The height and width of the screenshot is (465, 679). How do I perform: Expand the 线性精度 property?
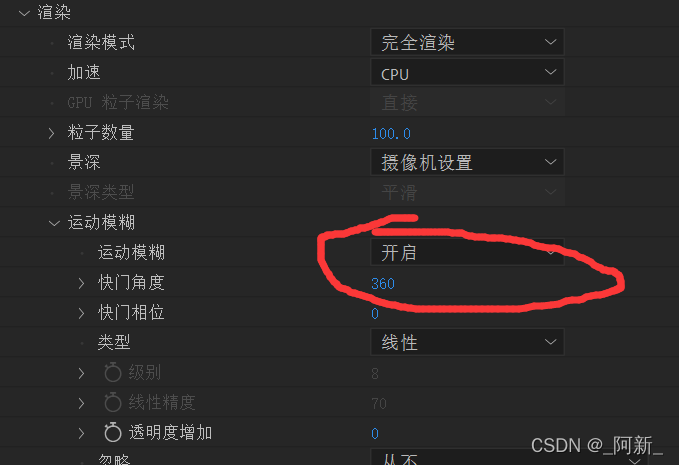pos(81,403)
